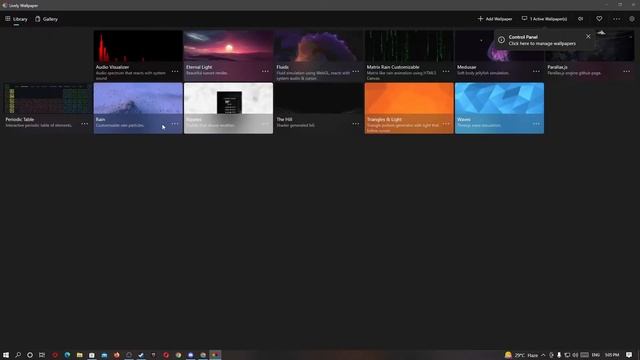Select the Fluids wallpaper thumbnail

click(x=319, y=46)
